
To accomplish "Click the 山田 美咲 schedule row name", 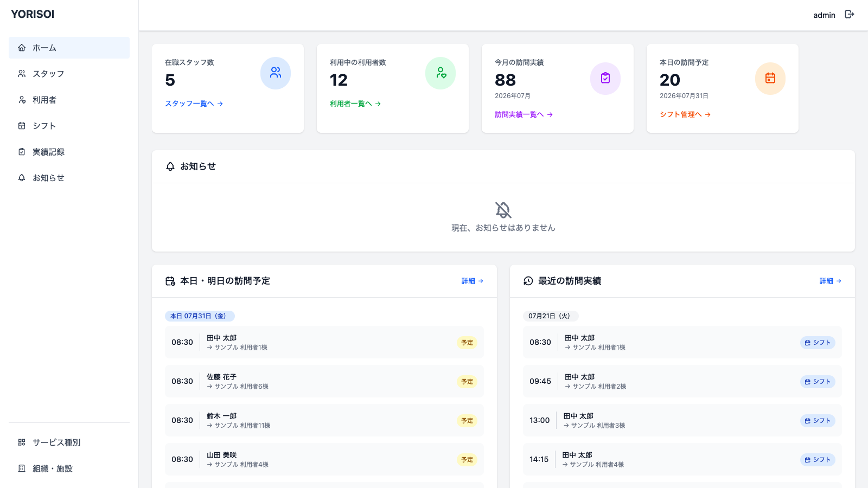I will pos(221,455).
